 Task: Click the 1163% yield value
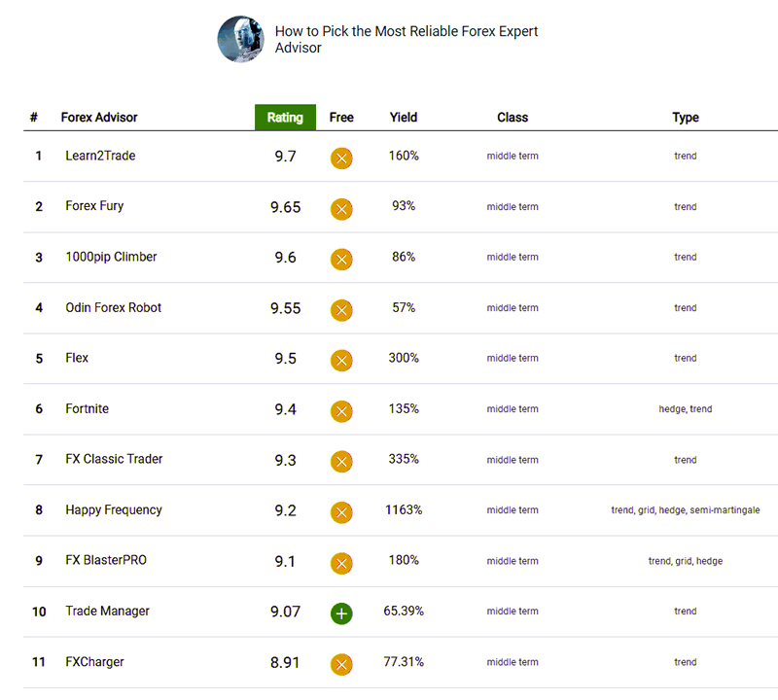[x=404, y=510]
